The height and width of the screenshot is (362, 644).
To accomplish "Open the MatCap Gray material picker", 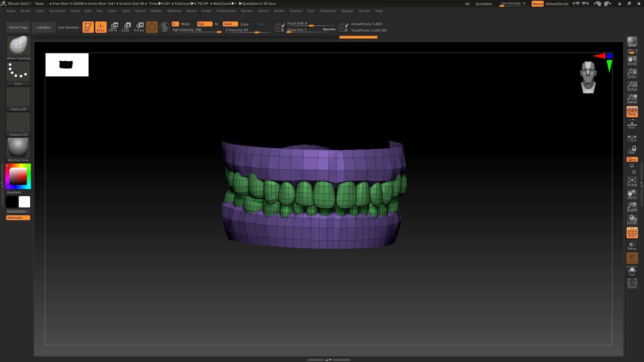I will click(x=18, y=148).
